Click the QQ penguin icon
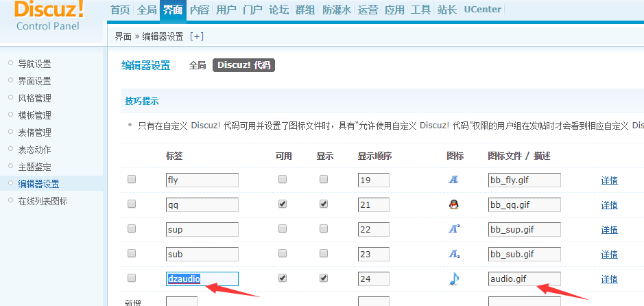Image resolution: width=644 pixels, height=306 pixels. 453,204
